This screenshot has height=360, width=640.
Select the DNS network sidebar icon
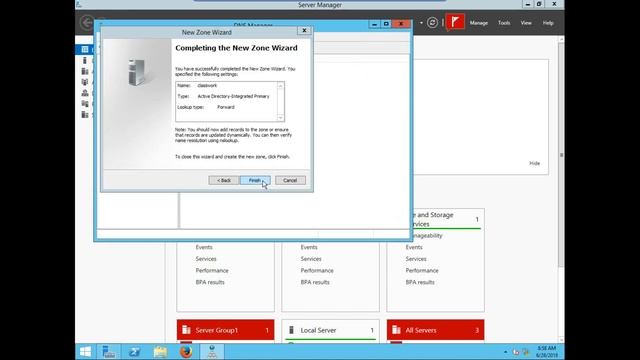coord(84,93)
